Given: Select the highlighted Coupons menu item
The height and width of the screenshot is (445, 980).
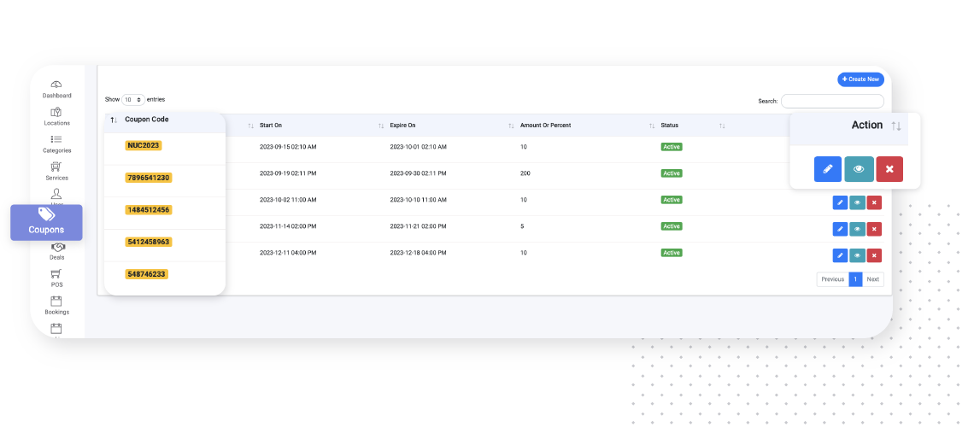Looking at the screenshot, I should pyautogui.click(x=46, y=222).
